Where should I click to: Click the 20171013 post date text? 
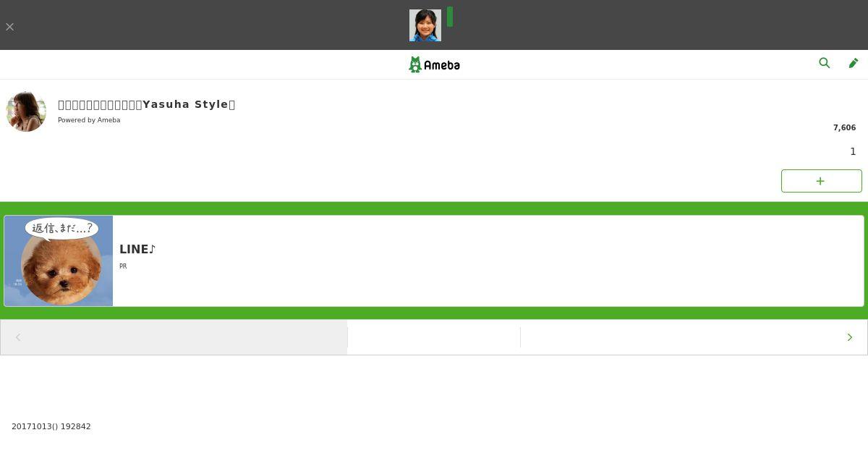[51, 426]
